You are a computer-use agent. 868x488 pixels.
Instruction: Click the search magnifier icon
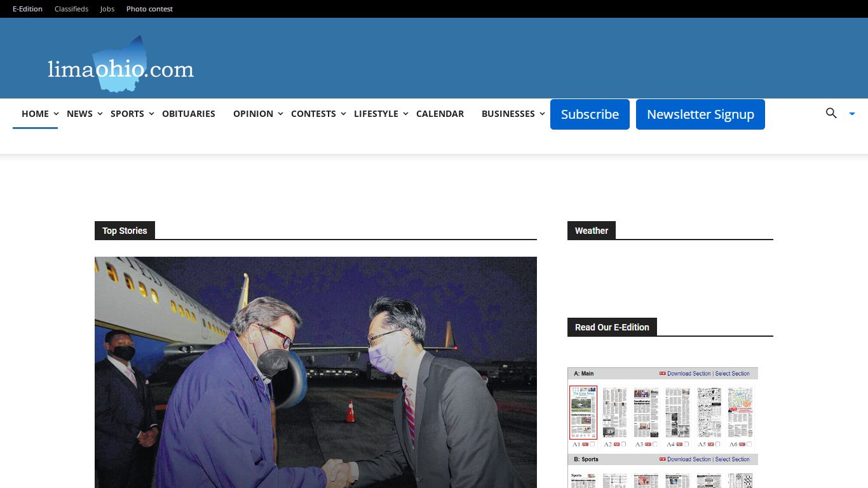coord(831,113)
